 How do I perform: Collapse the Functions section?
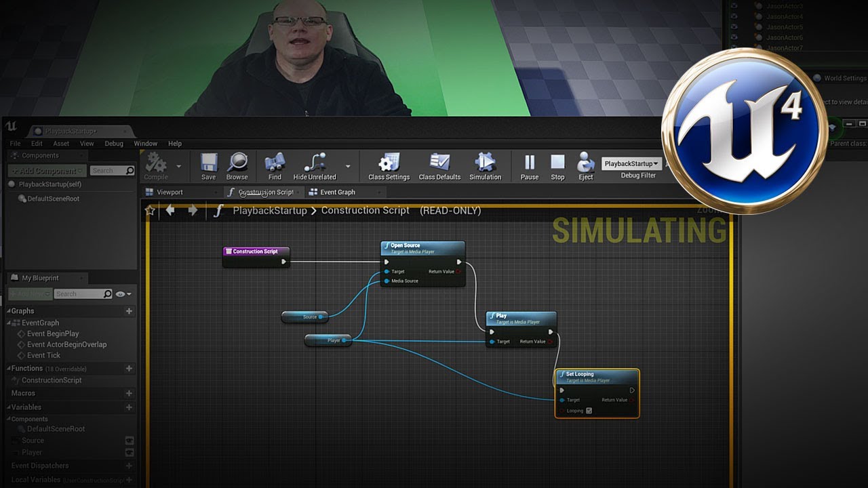coord(9,369)
